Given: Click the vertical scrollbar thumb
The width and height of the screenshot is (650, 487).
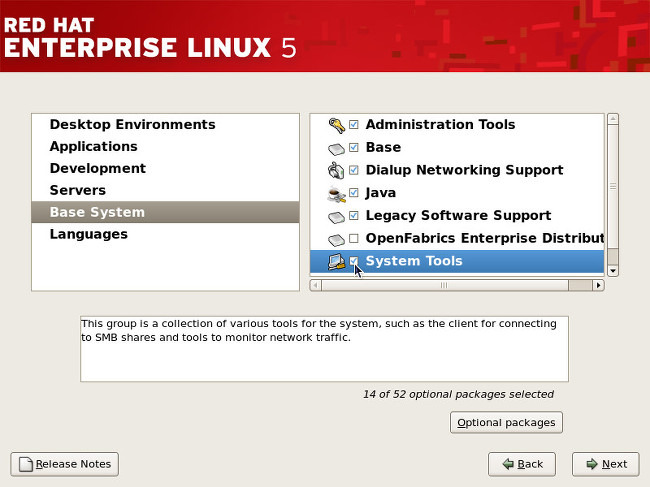Looking at the screenshot, I should (613, 187).
